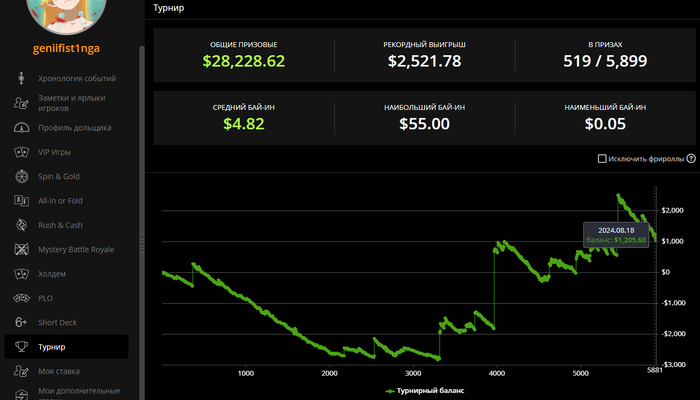700x400 pixels.
Task: Select the active Турнир menu item
Action: pos(66,346)
